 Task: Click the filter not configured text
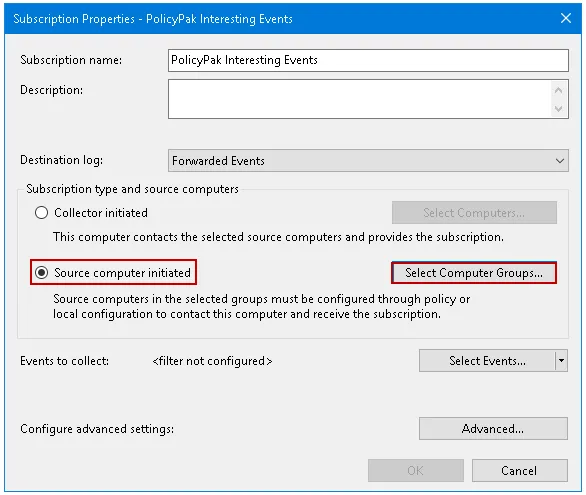(212, 361)
